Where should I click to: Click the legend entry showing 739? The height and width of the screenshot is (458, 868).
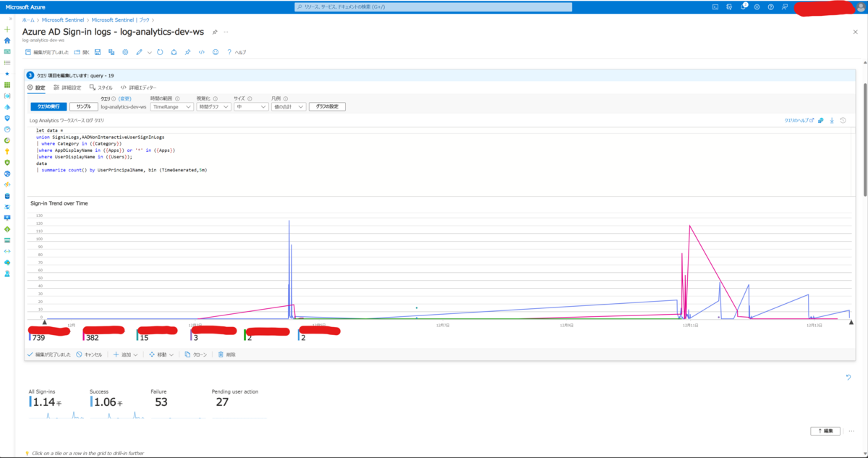coord(51,334)
